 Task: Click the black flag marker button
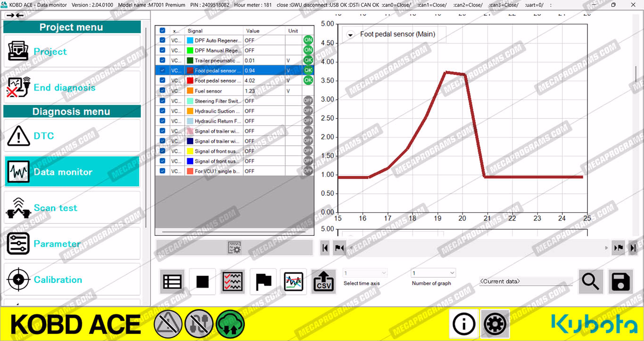point(263,282)
